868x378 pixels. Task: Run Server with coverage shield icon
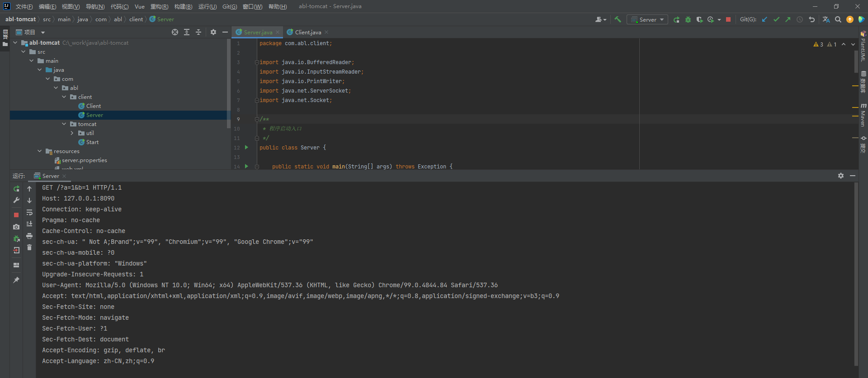(699, 19)
